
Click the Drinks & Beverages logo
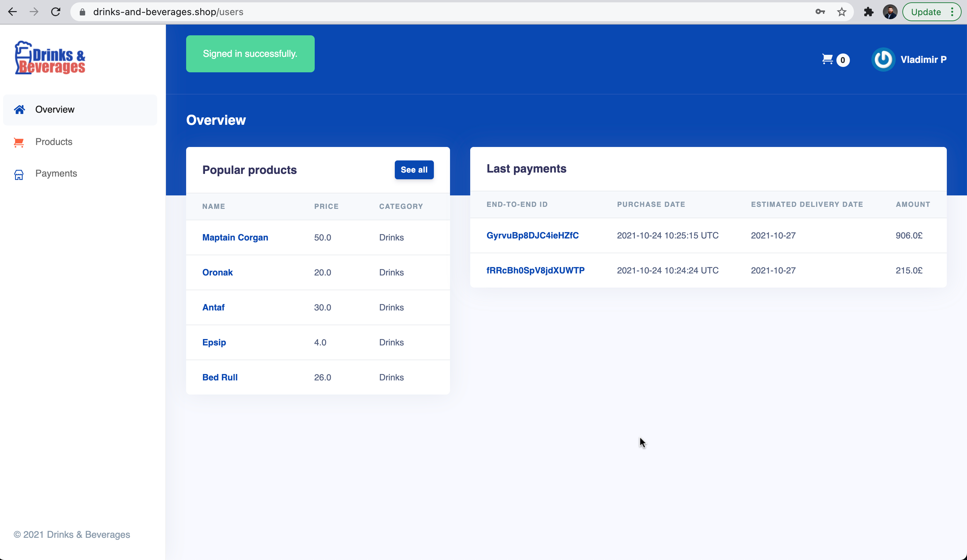point(50,58)
